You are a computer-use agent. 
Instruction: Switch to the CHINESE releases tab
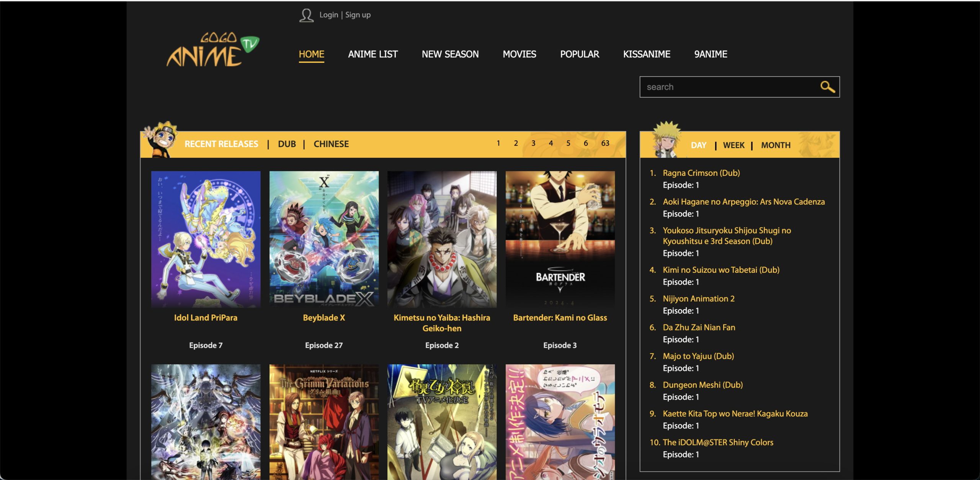(331, 144)
